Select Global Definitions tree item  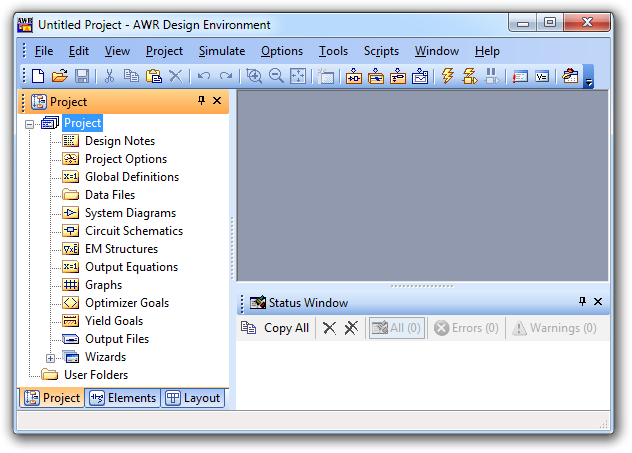(x=132, y=177)
